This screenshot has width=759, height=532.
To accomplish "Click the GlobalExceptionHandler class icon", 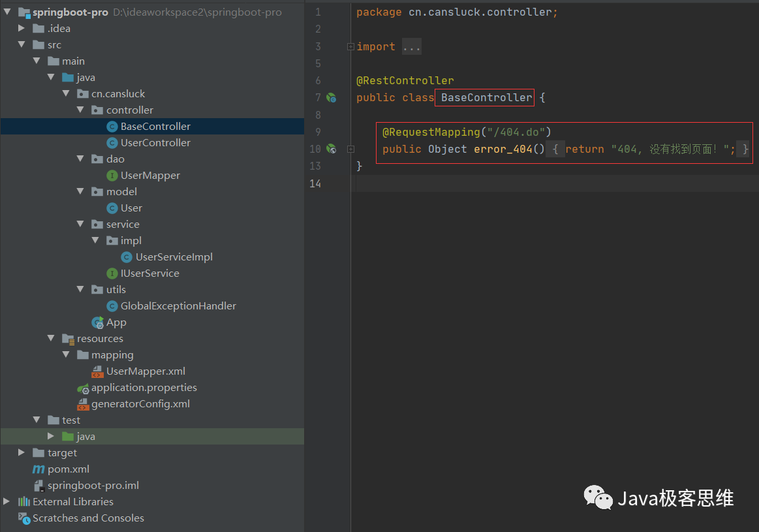I will pyautogui.click(x=112, y=306).
